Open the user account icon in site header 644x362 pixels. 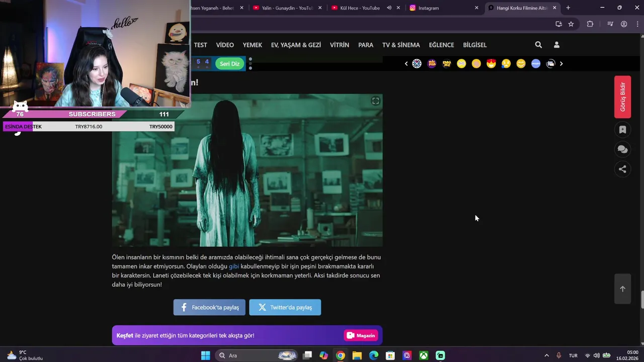(x=556, y=45)
